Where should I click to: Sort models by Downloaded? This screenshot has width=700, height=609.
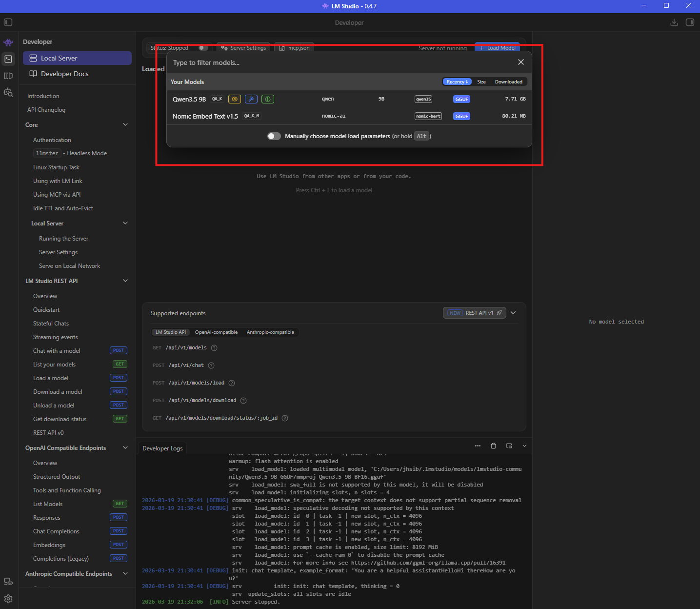(509, 81)
